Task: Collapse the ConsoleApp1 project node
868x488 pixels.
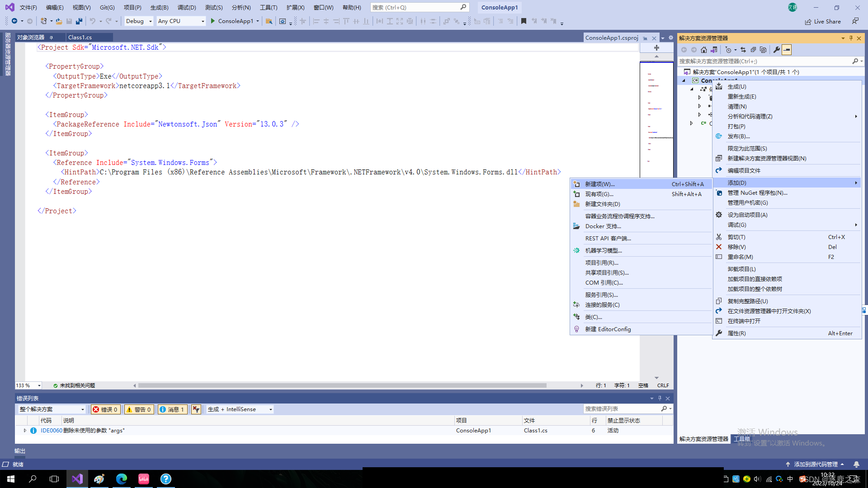Action: tap(684, 80)
